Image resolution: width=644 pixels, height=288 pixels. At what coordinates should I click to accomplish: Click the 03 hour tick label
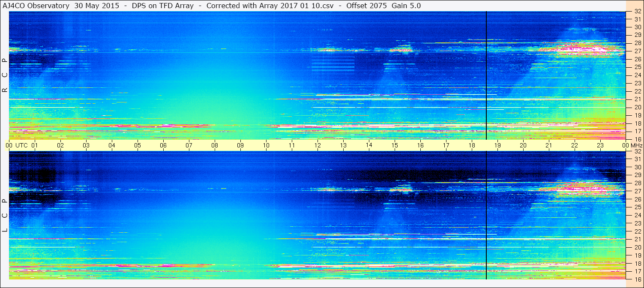(86, 145)
